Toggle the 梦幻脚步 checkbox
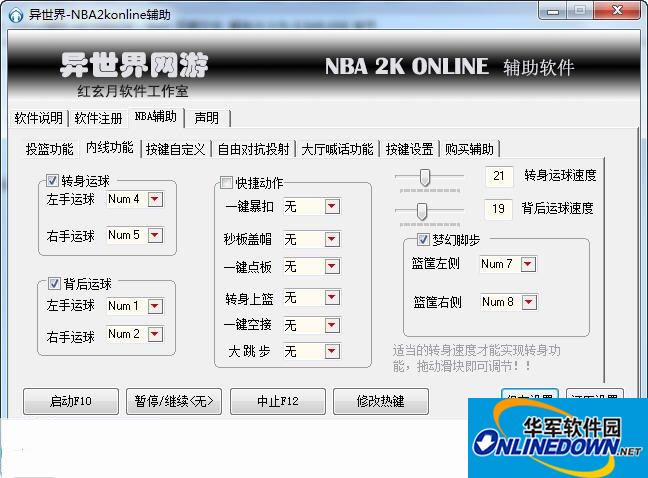The image size is (648, 478). coord(423,239)
